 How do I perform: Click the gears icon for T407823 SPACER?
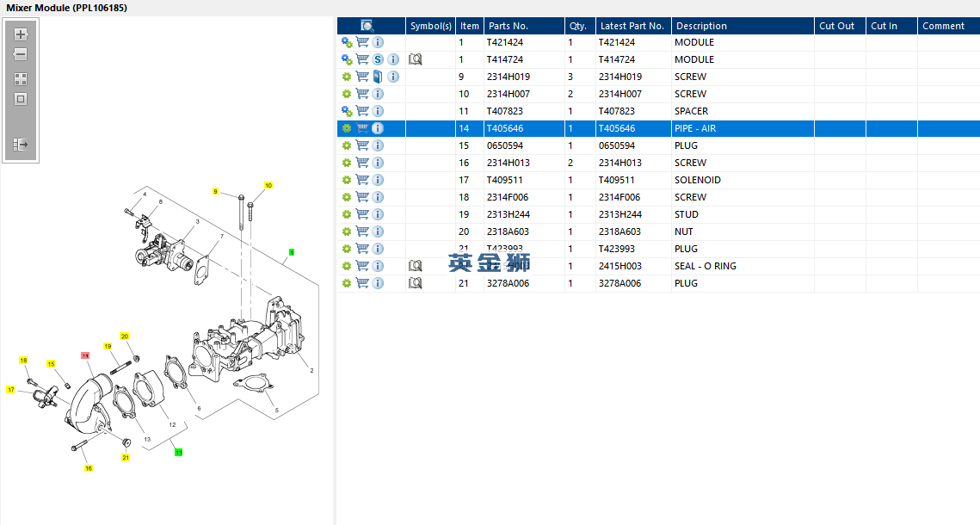pyautogui.click(x=347, y=111)
